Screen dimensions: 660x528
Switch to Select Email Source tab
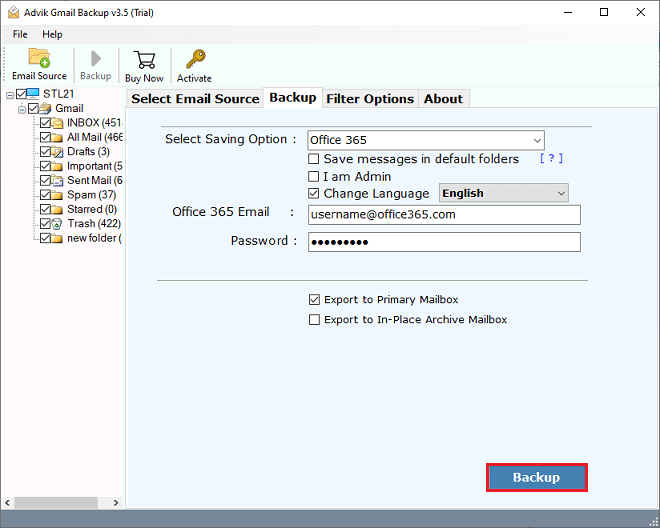[x=195, y=99]
